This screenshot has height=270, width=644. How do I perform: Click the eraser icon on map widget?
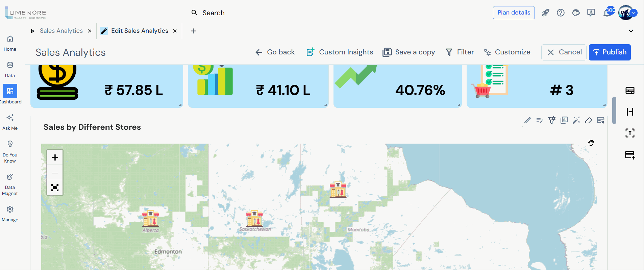click(588, 120)
